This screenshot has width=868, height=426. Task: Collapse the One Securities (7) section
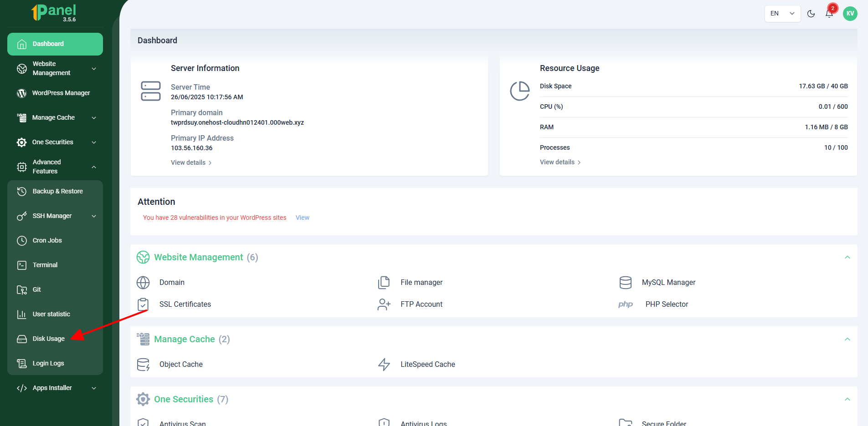pos(847,400)
